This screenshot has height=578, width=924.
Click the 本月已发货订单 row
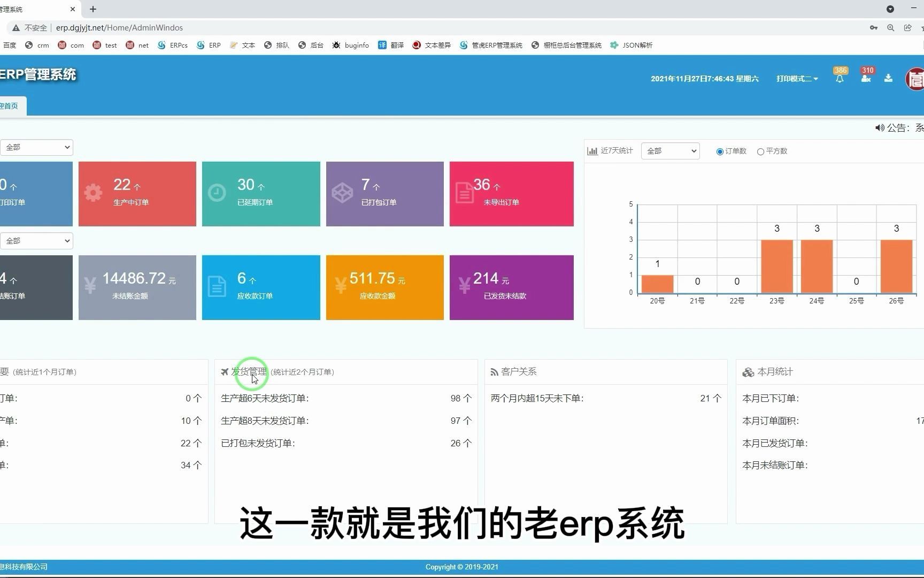[833, 443]
